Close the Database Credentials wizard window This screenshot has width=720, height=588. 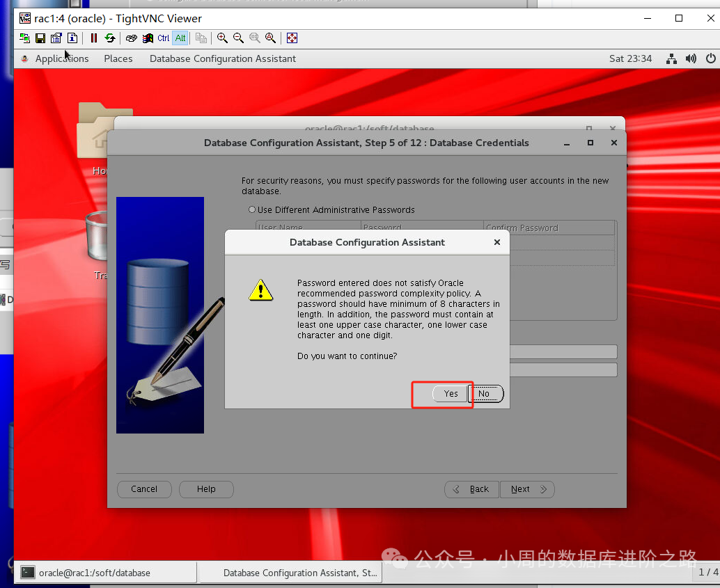tap(614, 143)
